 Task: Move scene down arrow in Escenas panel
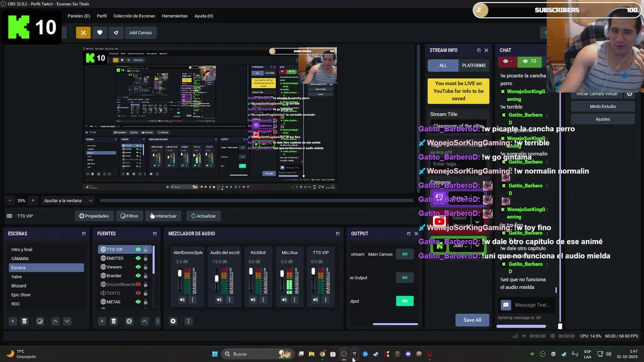pyautogui.click(x=67, y=321)
